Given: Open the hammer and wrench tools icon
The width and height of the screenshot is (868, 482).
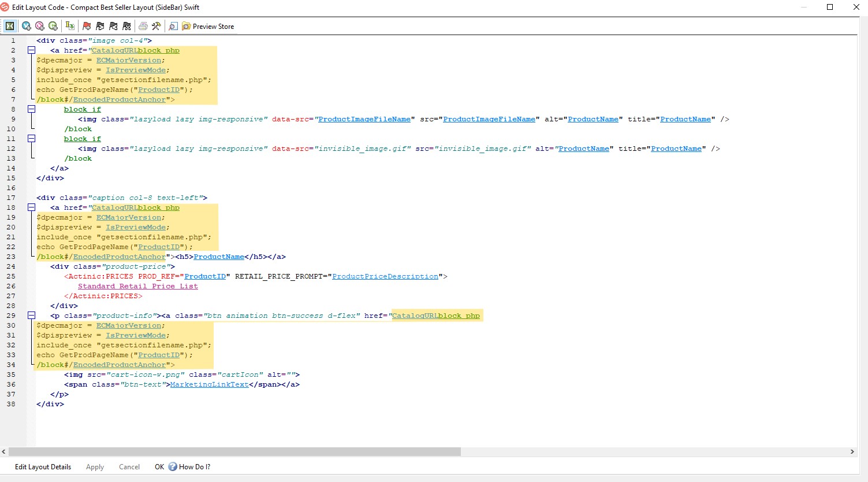Looking at the screenshot, I should 156,26.
